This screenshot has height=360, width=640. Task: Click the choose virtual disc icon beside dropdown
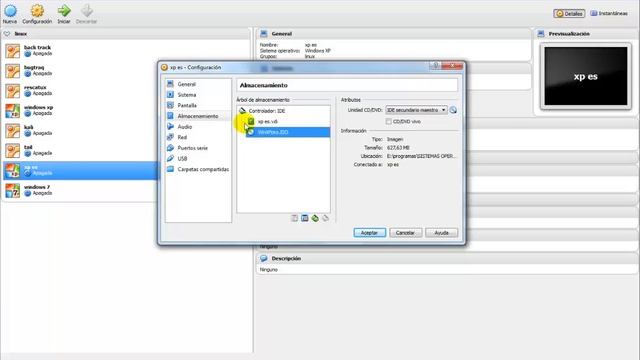(453, 110)
